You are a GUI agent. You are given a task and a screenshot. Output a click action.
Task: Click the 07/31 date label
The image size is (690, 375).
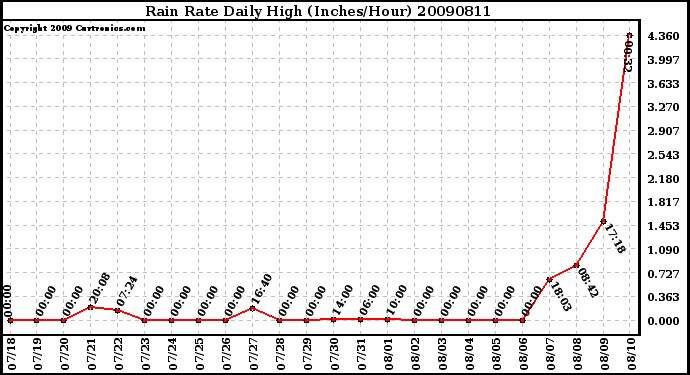pos(362,354)
